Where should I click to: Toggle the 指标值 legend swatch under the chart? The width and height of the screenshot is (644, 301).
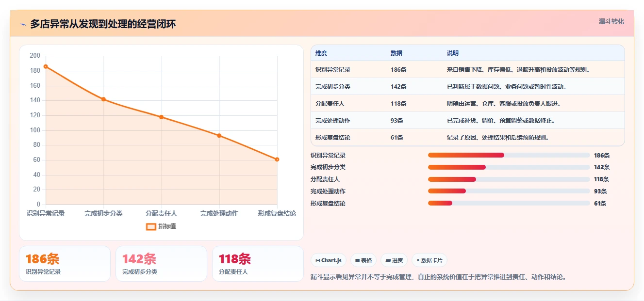(151, 226)
